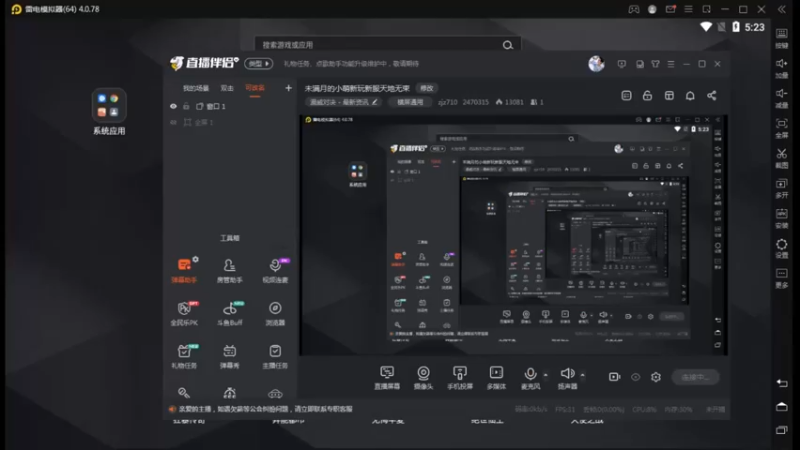Click emulator sidebar 多开 multi-instance
The width and height of the screenshot is (800, 450).
pyautogui.click(x=782, y=188)
